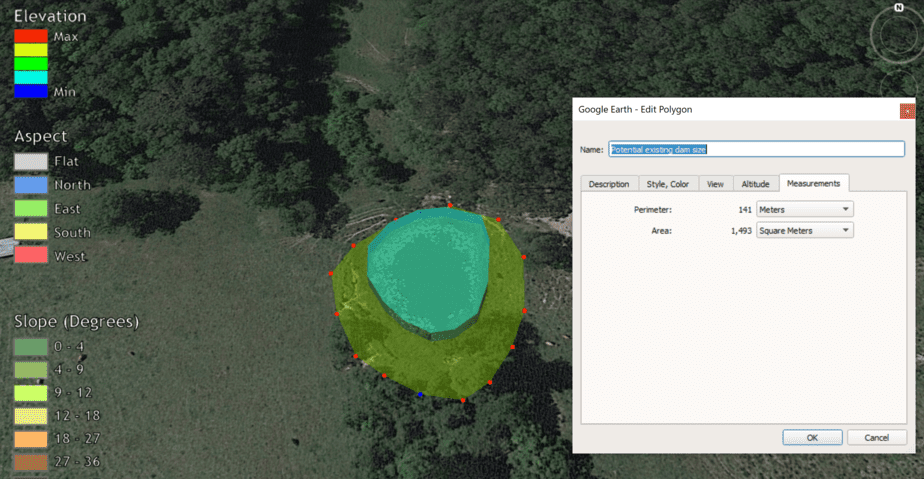This screenshot has width=924, height=479.
Task: Switch to the Style, Color tab
Action: tap(668, 184)
